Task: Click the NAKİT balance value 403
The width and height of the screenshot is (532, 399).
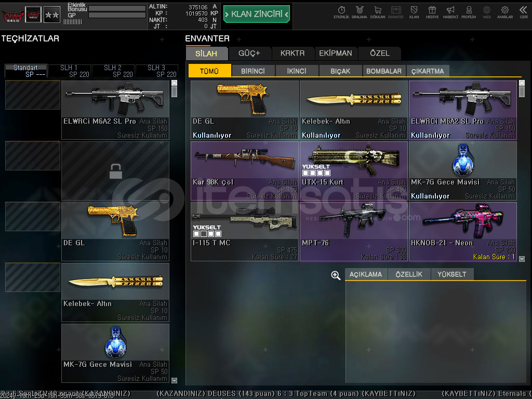Action: coord(203,20)
